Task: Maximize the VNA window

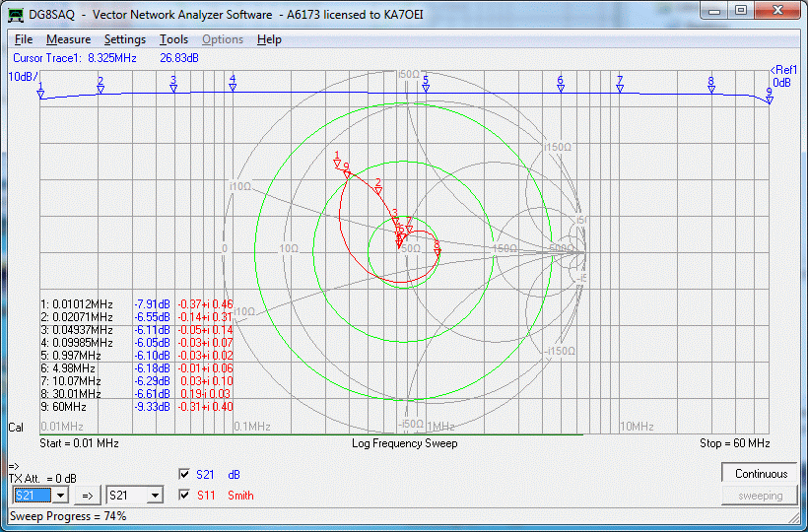Action: pos(740,10)
